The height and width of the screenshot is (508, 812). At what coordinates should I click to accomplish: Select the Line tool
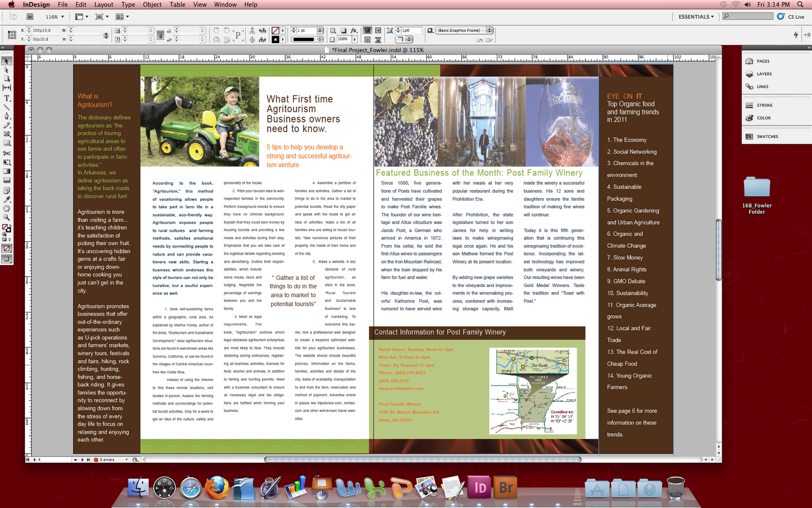click(x=7, y=107)
